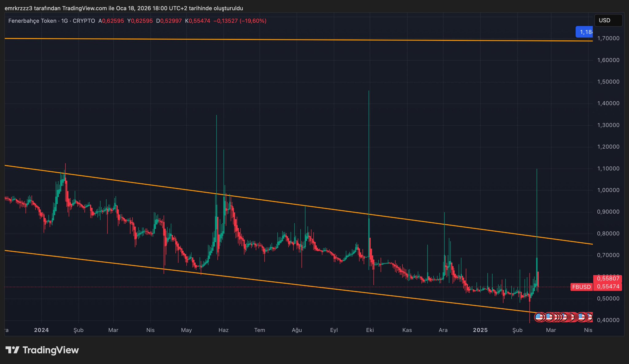The width and height of the screenshot is (629, 364).
Task: Select the red 0,55807 price label
Action: [x=608, y=279]
